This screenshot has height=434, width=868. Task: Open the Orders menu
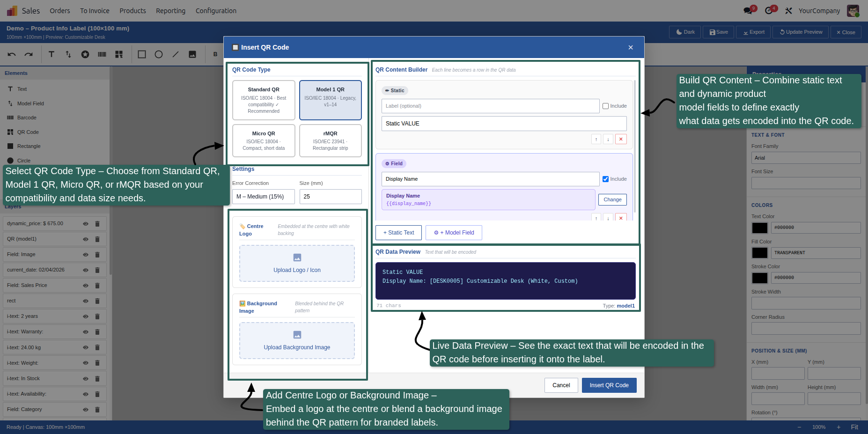(x=60, y=11)
